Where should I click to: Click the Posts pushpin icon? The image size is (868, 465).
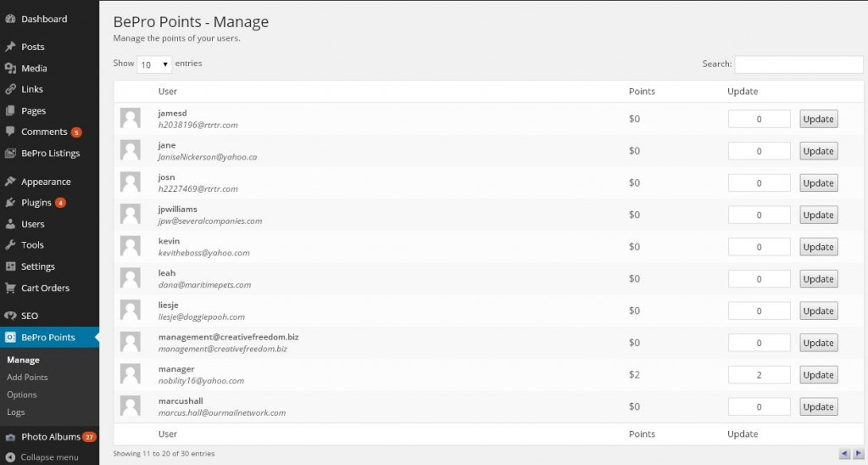point(10,47)
